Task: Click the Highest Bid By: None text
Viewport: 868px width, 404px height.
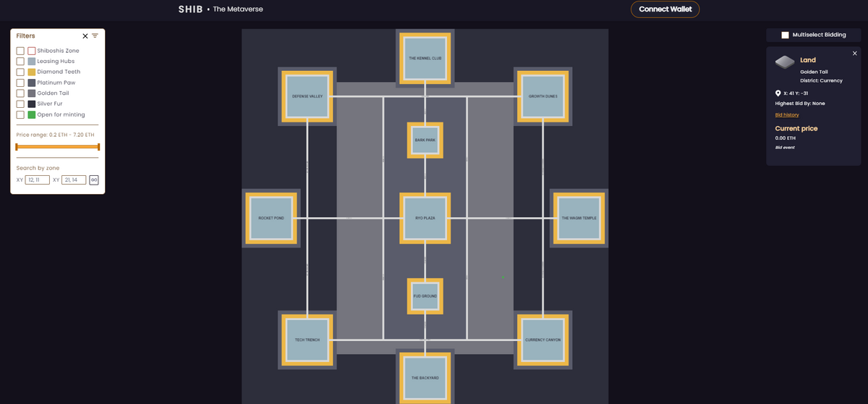Action: 800,104
